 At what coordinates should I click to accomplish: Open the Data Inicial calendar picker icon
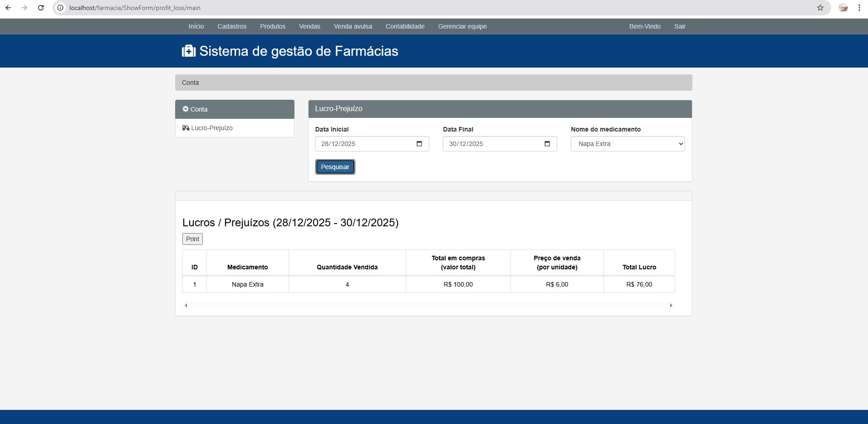click(419, 144)
